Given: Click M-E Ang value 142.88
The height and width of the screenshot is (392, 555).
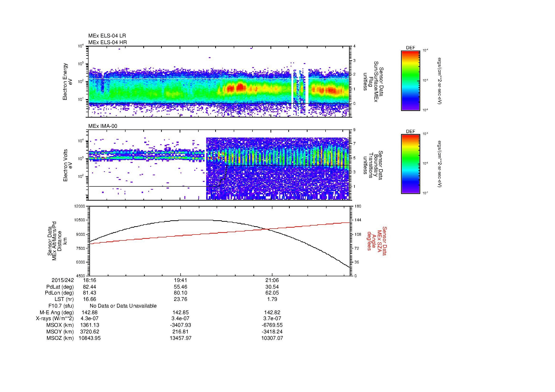Looking at the screenshot, I should pyautogui.click(x=90, y=312).
